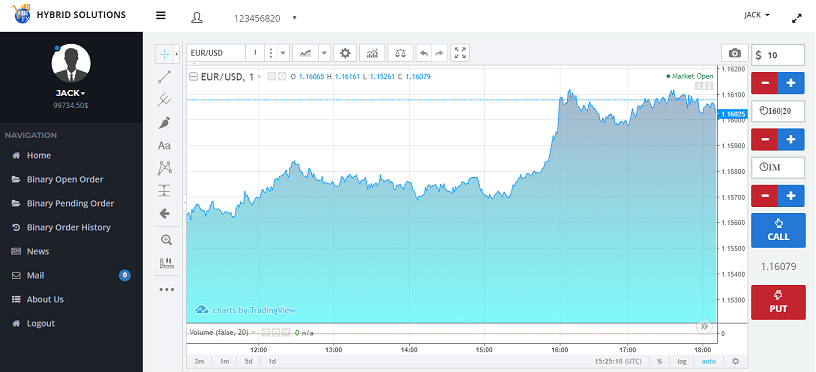This screenshot has width=816, height=372.
Task: Set range to 1d
Action: point(272,361)
